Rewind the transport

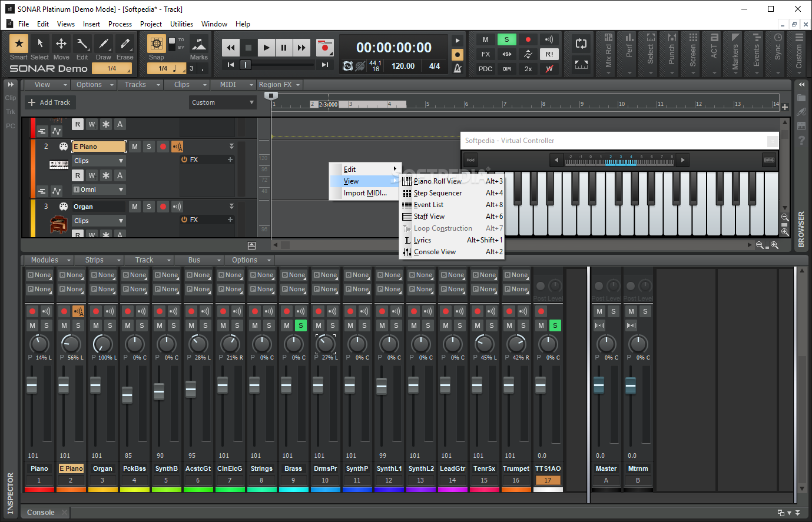231,48
